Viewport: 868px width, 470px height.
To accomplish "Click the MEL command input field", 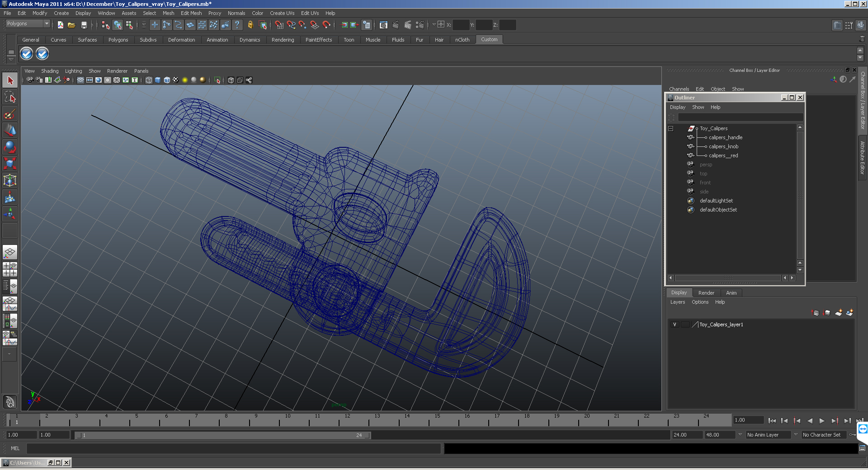I will pos(234,448).
